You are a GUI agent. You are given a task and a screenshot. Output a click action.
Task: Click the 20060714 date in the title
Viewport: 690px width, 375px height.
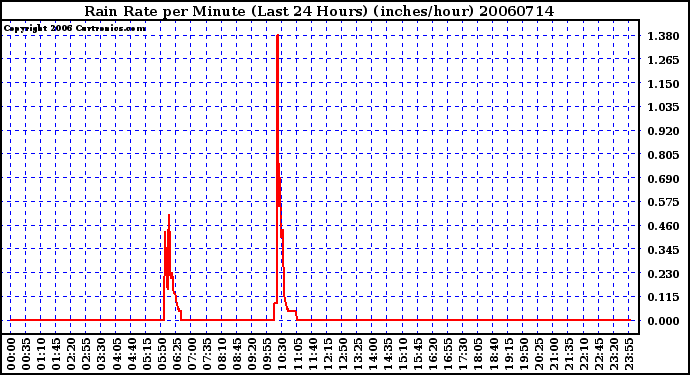(x=517, y=11)
